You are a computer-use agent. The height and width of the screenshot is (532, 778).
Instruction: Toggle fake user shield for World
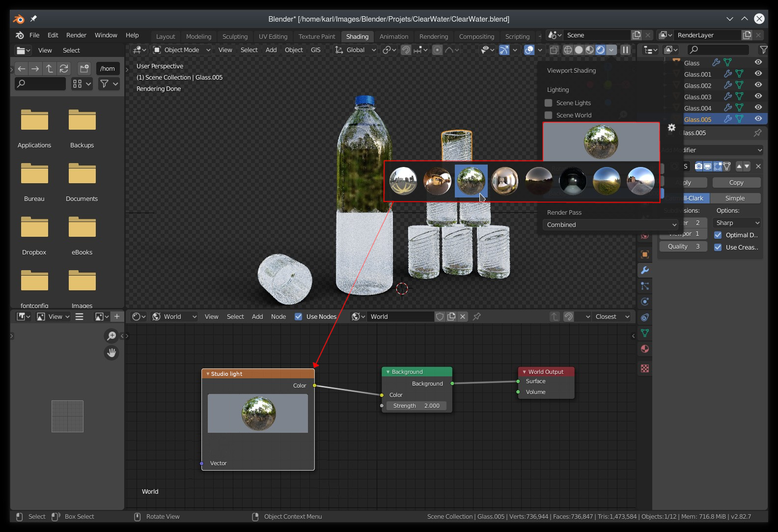point(440,316)
